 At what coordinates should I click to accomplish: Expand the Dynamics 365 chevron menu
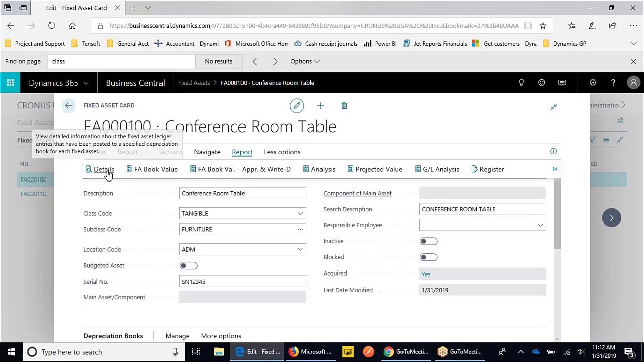tap(86, 83)
